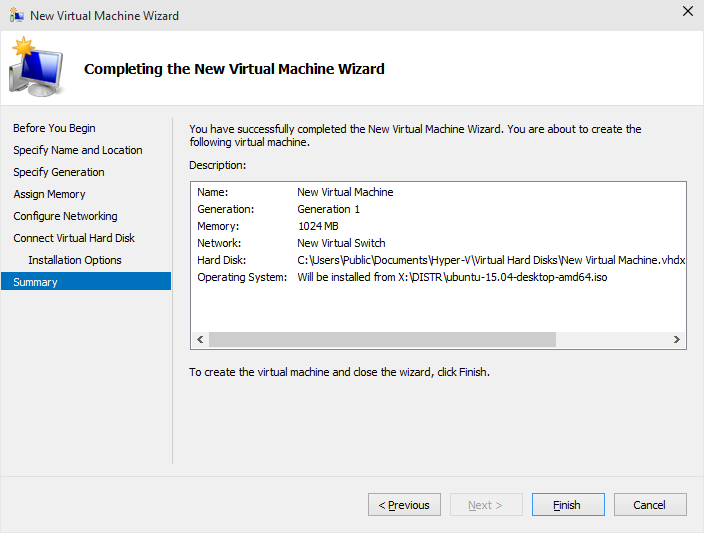Select the Installation Options sub-step

(75, 260)
